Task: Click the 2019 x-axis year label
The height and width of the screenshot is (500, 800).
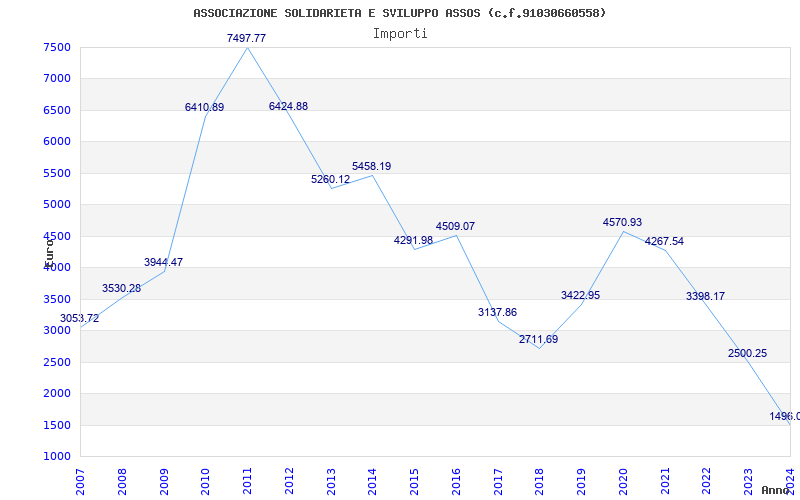Action: [x=581, y=481]
